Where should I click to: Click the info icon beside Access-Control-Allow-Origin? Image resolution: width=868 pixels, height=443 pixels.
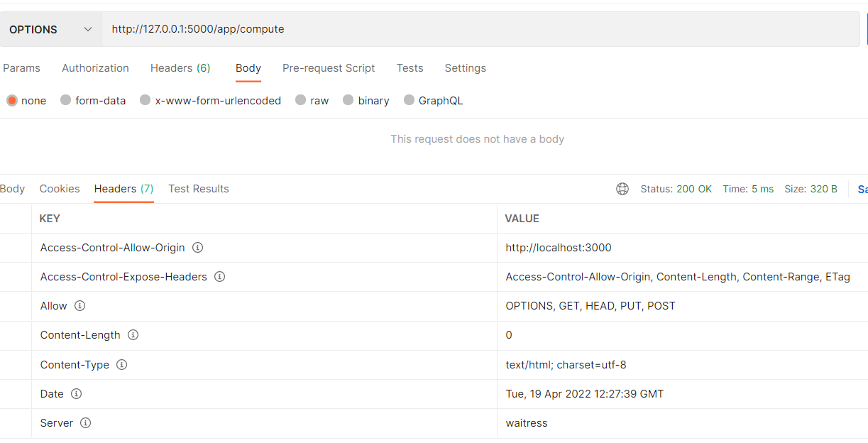198,248
